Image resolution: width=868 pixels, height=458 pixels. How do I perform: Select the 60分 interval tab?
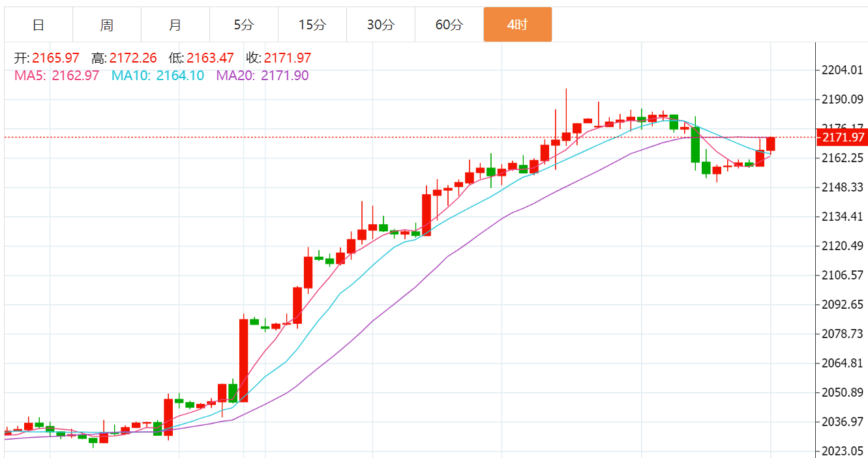click(449, 25)
